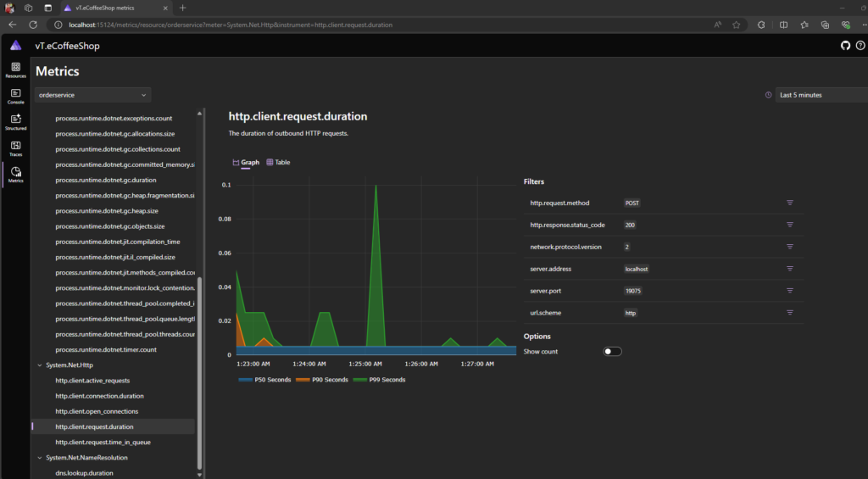Open the help icon at top right

[860, 46]
